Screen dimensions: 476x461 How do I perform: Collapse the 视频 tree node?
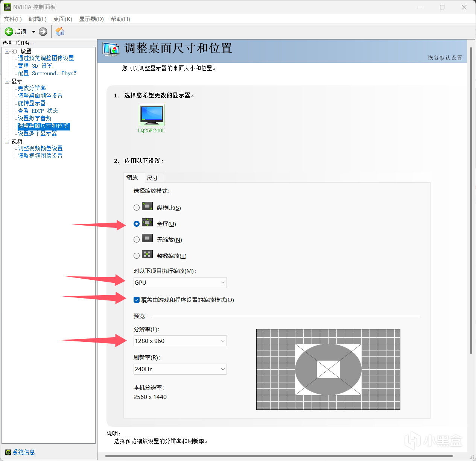click(x=7, y=142)
